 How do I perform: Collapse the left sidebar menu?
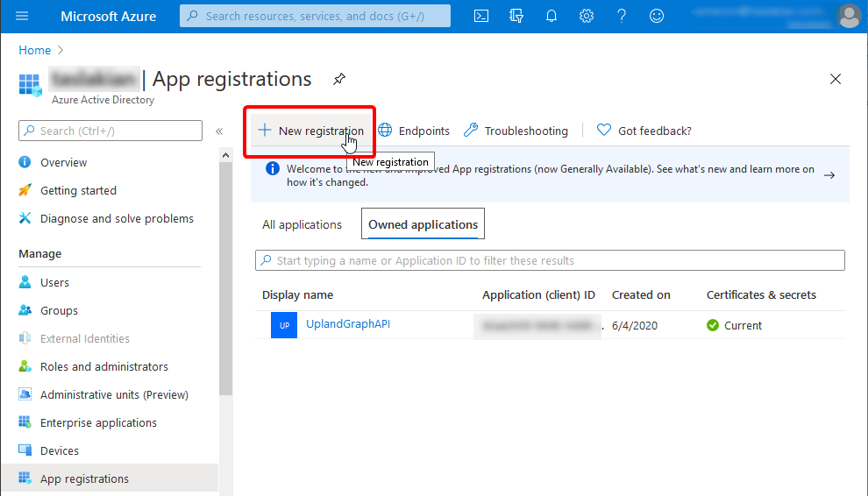point(219,131)
